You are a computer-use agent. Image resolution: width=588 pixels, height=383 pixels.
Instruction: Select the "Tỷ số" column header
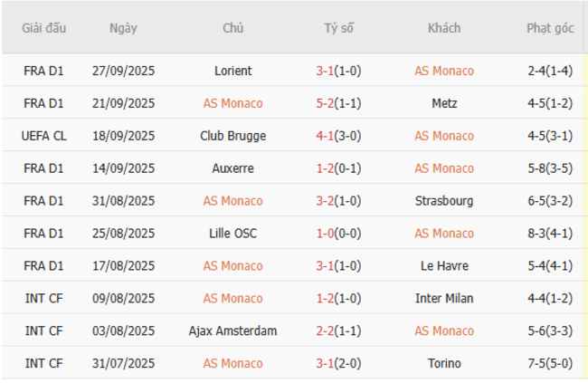point(339,28)
